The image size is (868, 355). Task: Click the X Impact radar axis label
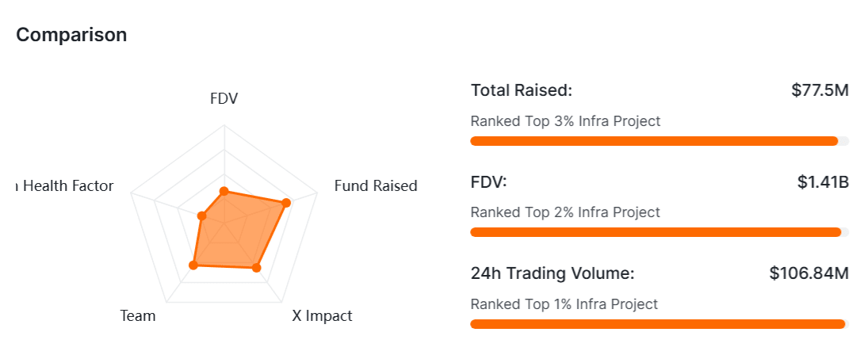[x=322, y=315]
